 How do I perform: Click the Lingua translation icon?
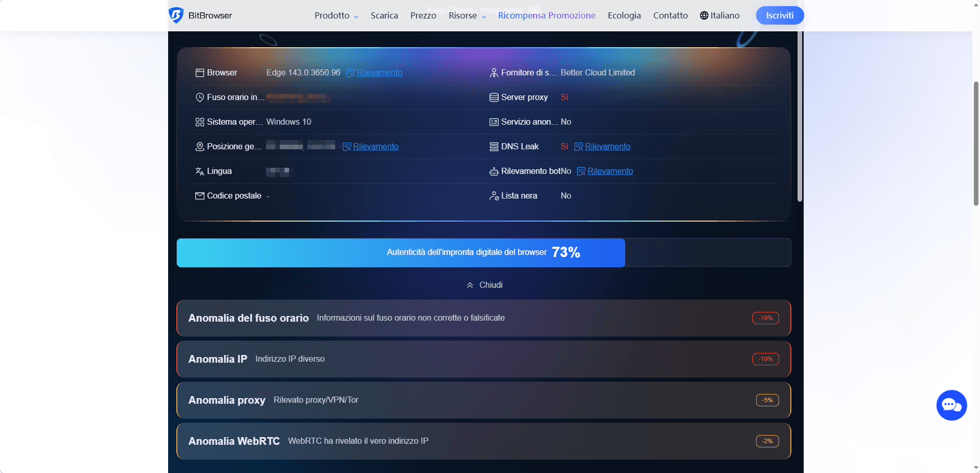pyautogui.click(x=200, y=171)
